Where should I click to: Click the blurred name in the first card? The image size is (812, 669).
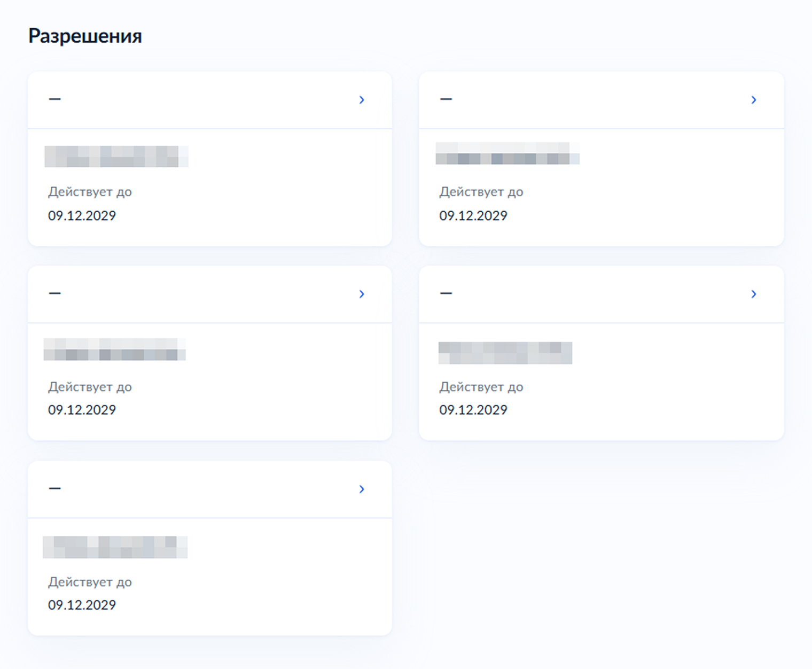point(116,157)
